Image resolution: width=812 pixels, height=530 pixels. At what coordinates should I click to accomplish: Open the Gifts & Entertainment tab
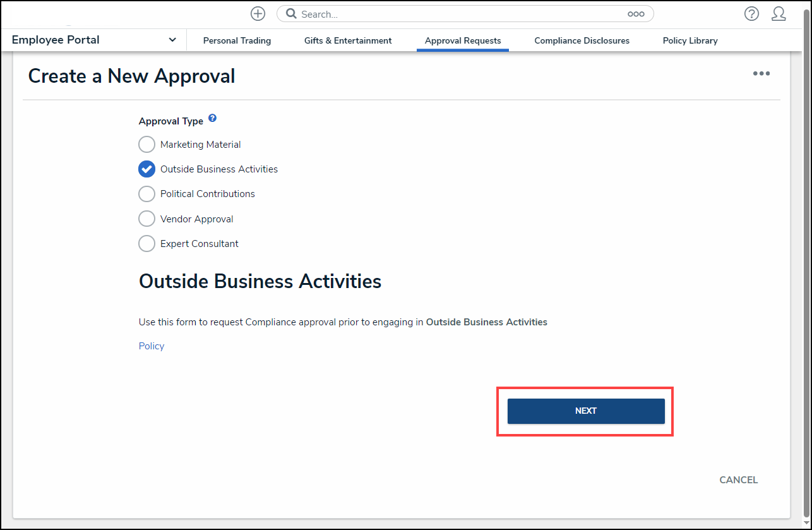pos(348,40)
